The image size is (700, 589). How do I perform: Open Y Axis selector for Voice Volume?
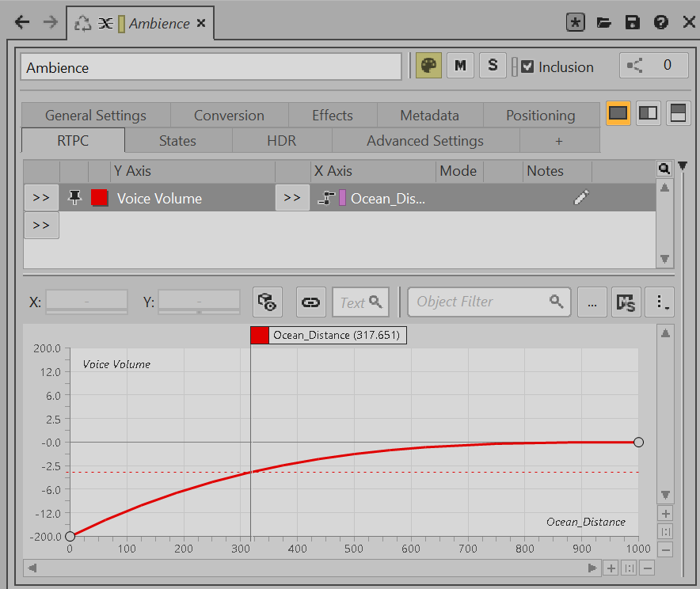tap(42, 198)
